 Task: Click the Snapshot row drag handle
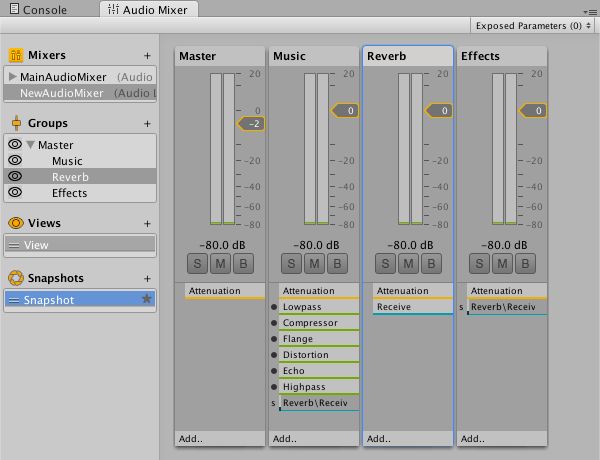point(14,300)
